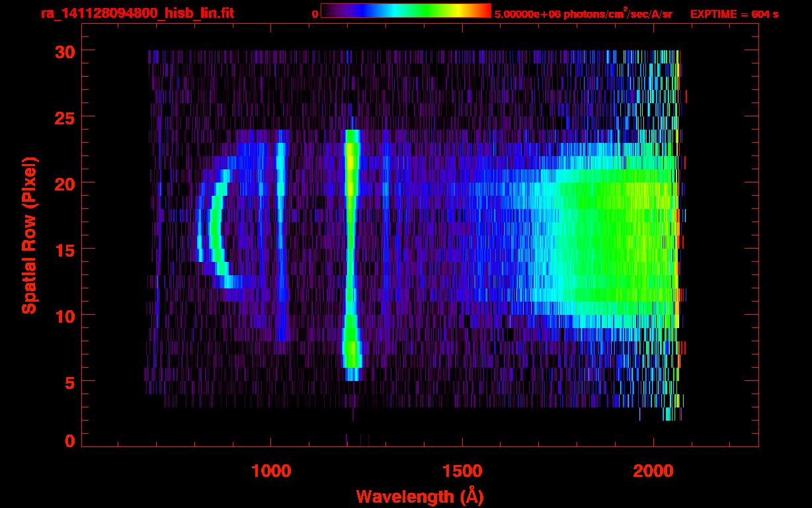
Task: Click the y-axis tick label 30
Action: 65,51
